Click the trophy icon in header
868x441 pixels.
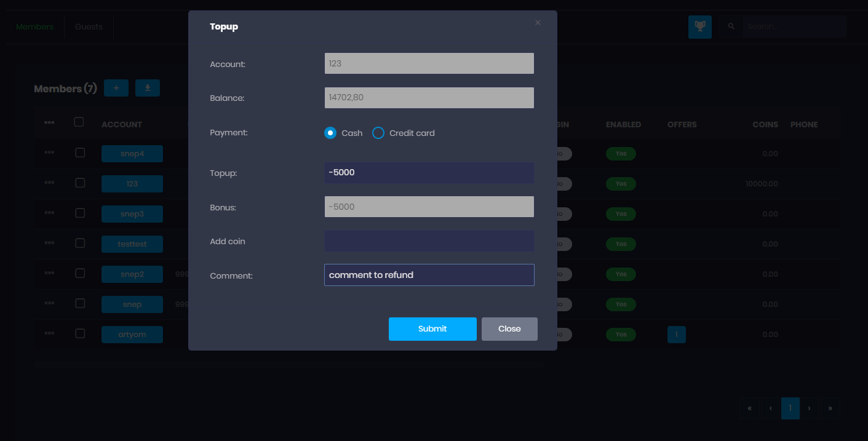(699, 26)
